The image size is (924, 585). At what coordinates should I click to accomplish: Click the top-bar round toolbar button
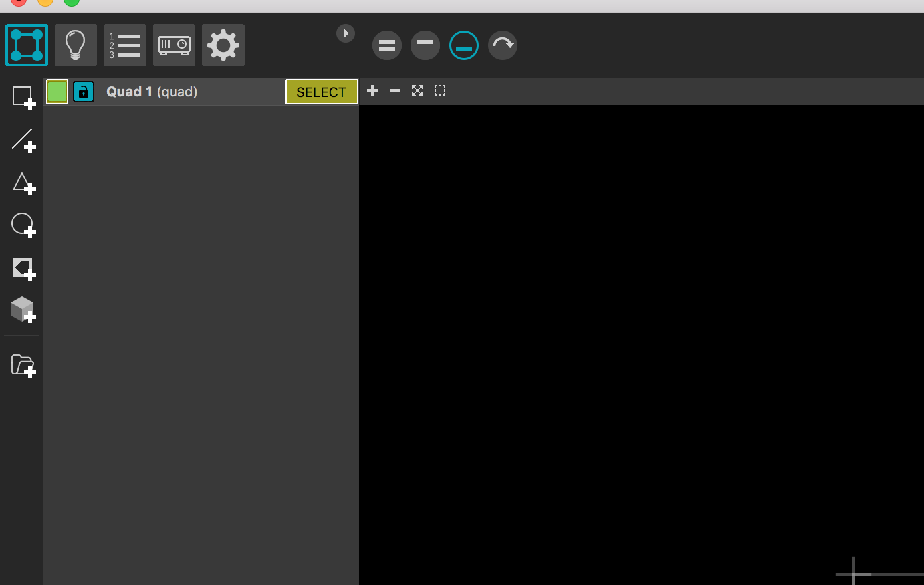425,45
